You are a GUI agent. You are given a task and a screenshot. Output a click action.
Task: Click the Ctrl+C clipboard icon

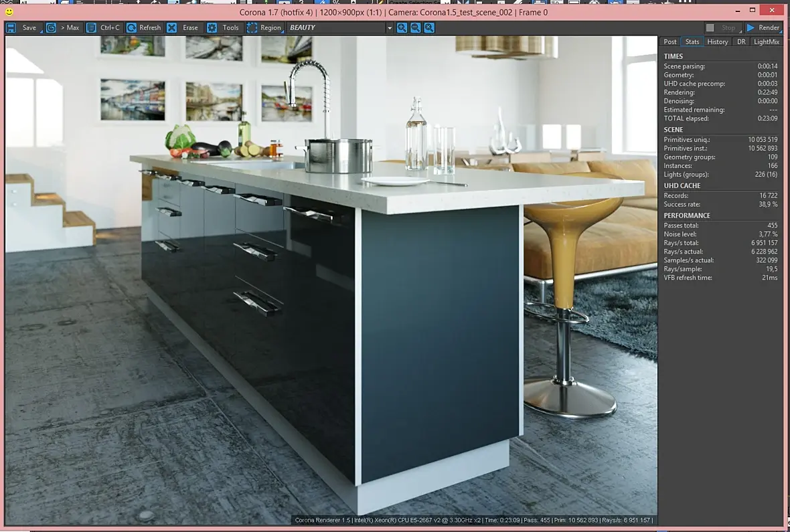[91, 27]
